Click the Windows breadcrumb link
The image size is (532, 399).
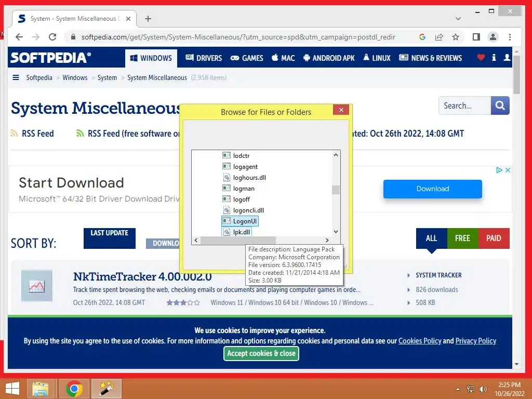click(x=75, y=78)
